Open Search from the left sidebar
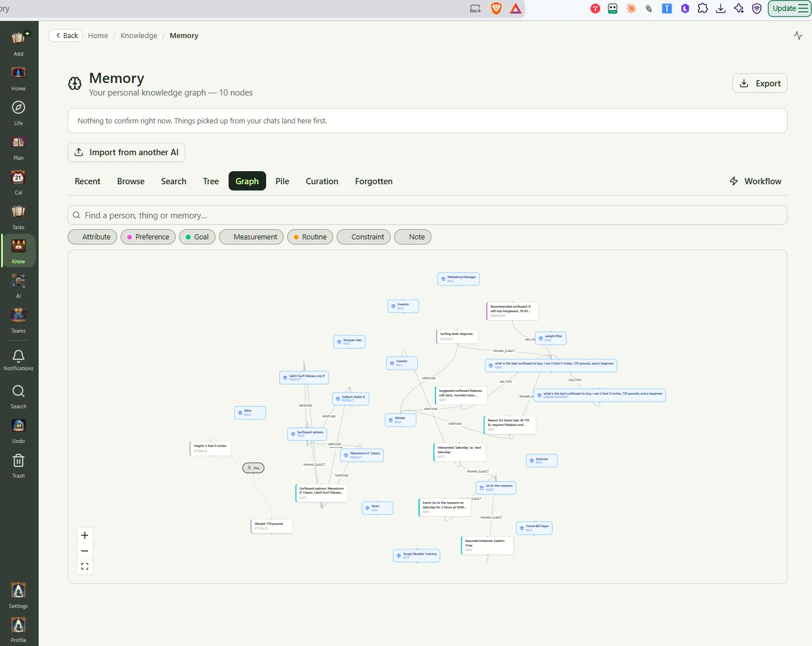 (19, 396)
